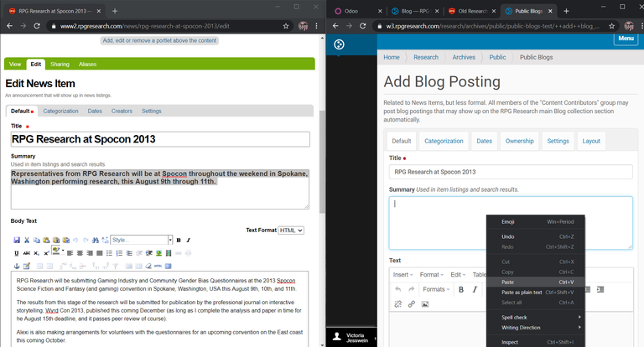The width and height of the screenshot is (644, 347).
Task: Open the Categorization tab of Edit News Item
Action: pos(60,111)
